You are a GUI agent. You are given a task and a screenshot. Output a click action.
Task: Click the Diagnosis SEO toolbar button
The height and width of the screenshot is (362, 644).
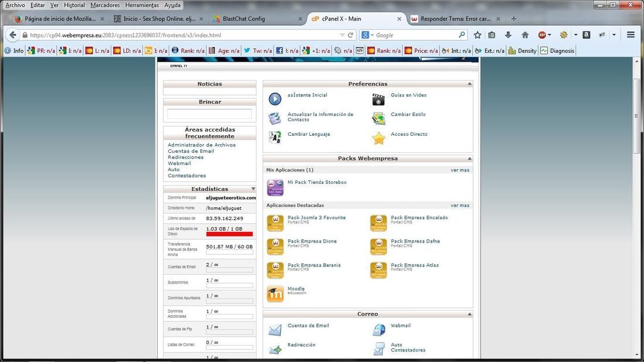pyautogui.click(x=557, y=50)
